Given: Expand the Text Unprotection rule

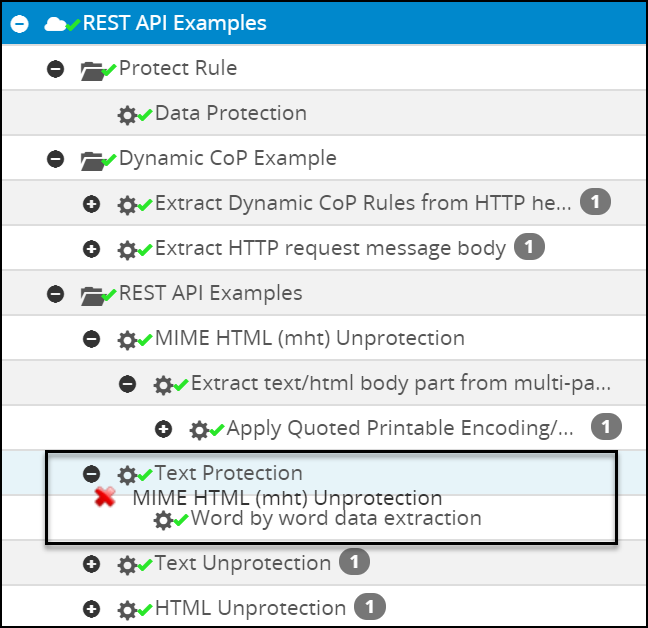Looking at the screenshot, I should pyautogui.click(x=91, y=564).
